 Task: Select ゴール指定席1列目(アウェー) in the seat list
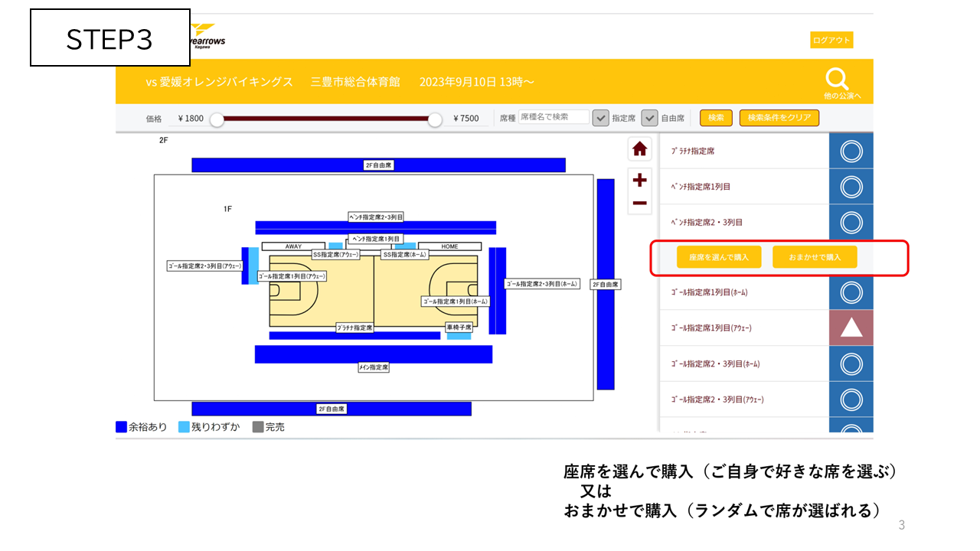743,328
